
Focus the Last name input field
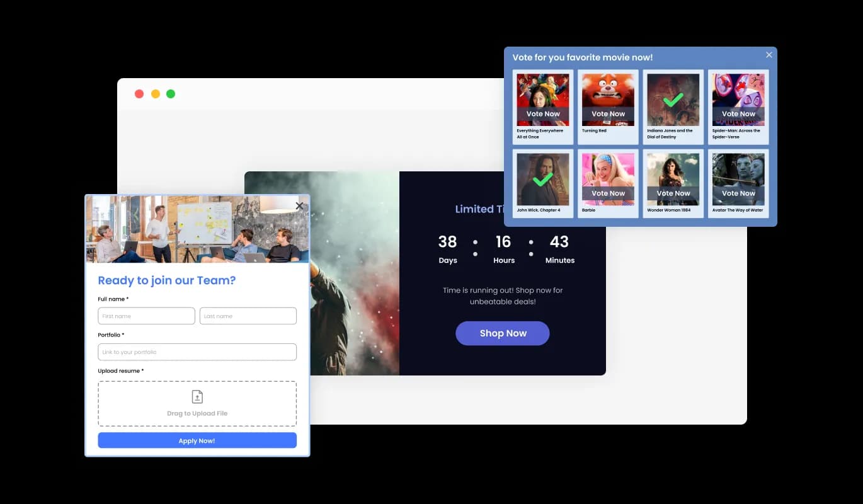point(248,316)
